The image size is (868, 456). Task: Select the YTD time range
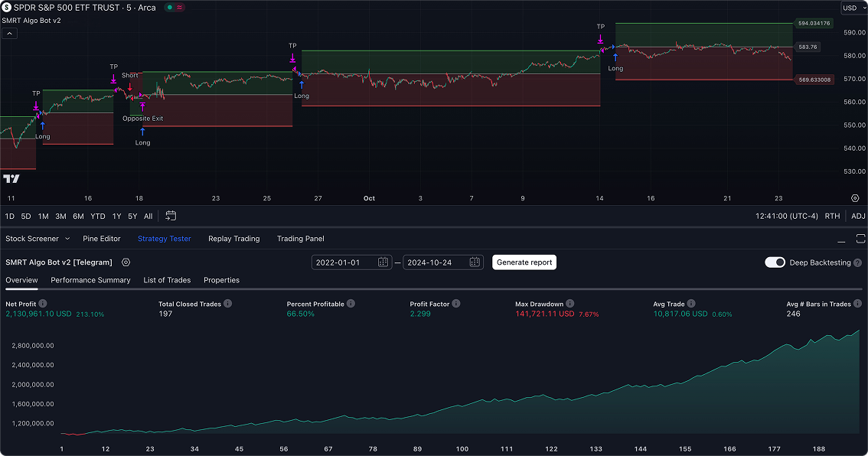tap(98, 216)
